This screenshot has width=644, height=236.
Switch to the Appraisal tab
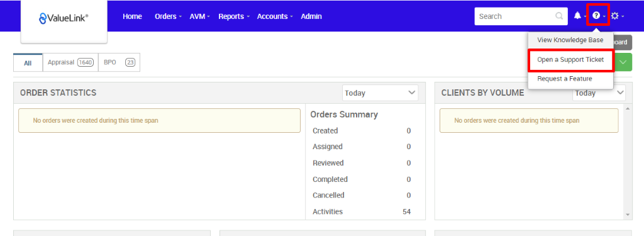click(70, 62)
